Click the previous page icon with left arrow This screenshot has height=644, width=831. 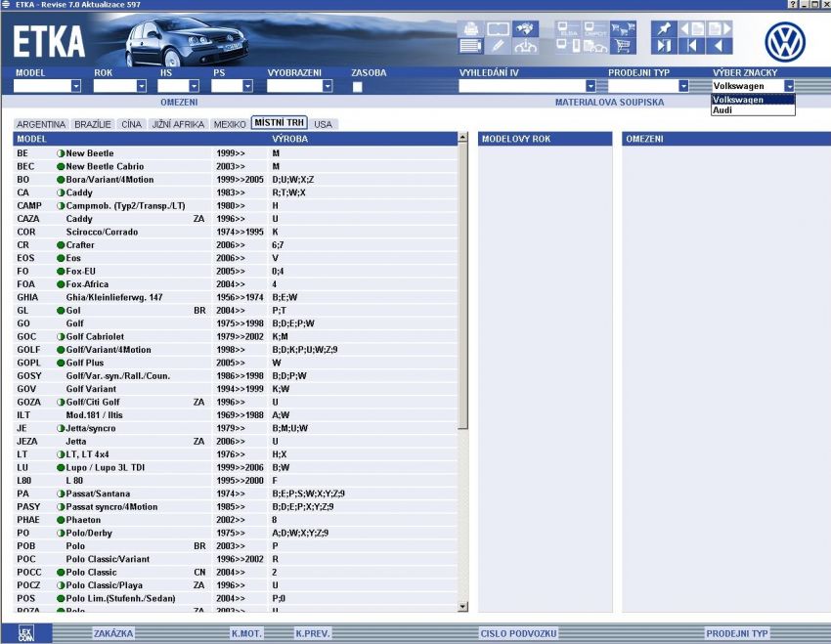(691, 28)
